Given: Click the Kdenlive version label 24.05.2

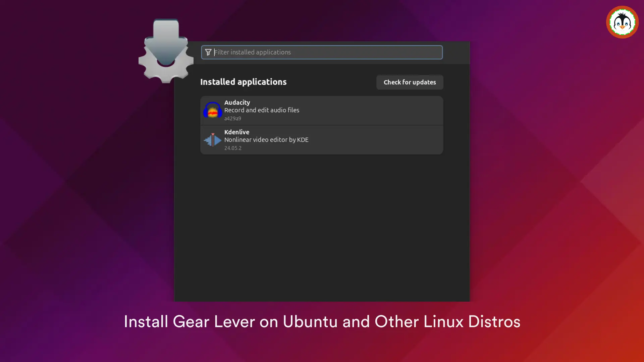Looking at the screenshot, I should pos(233,148).
